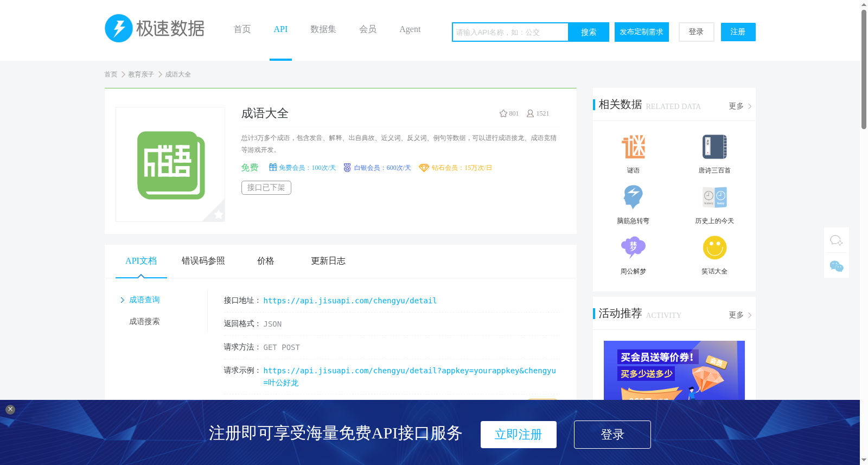Click the 搜索 button

coord(589,32)
